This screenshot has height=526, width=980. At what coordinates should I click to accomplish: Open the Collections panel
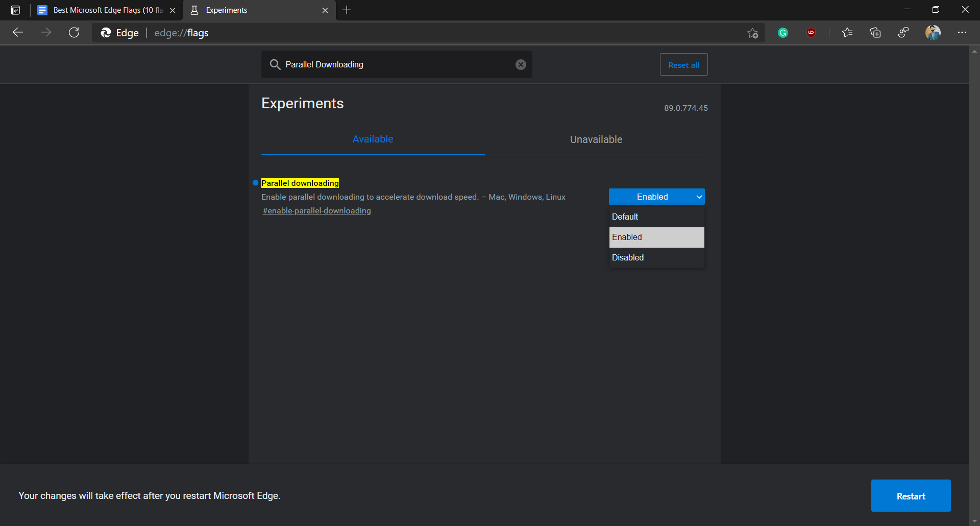click(x=875, y=32)
